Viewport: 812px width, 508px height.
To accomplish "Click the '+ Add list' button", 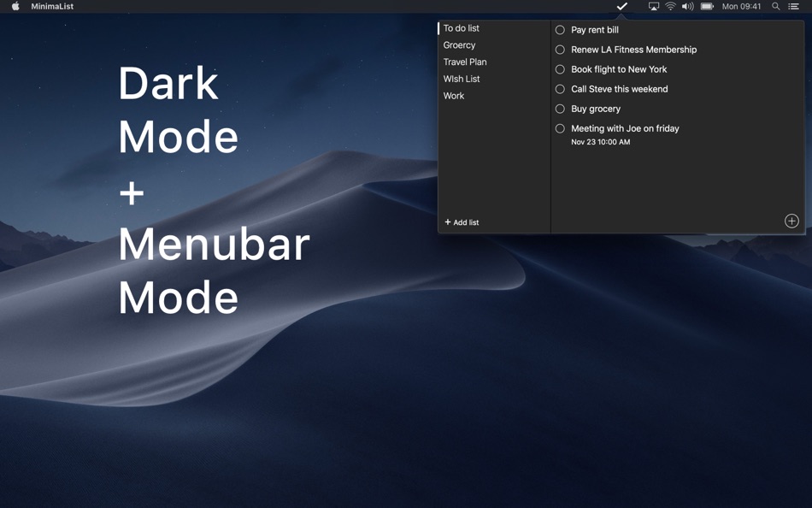I will click(462, 222).
